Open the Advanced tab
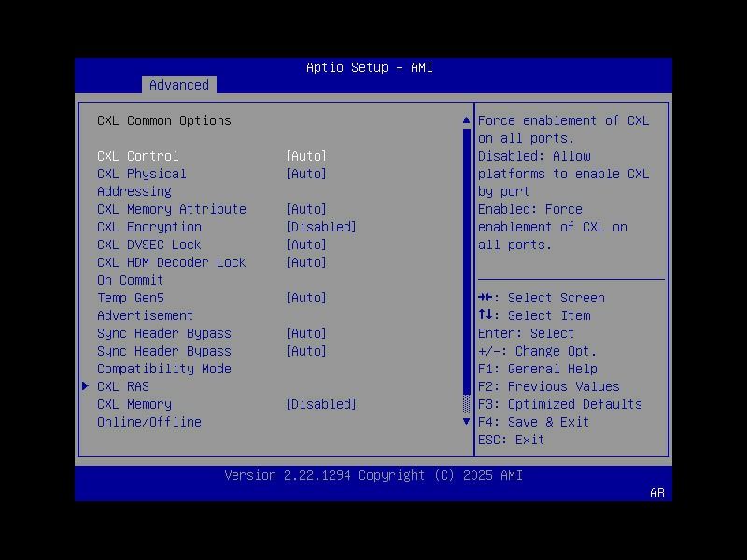Viewport: 747px width, 560px height. point(179,85)
